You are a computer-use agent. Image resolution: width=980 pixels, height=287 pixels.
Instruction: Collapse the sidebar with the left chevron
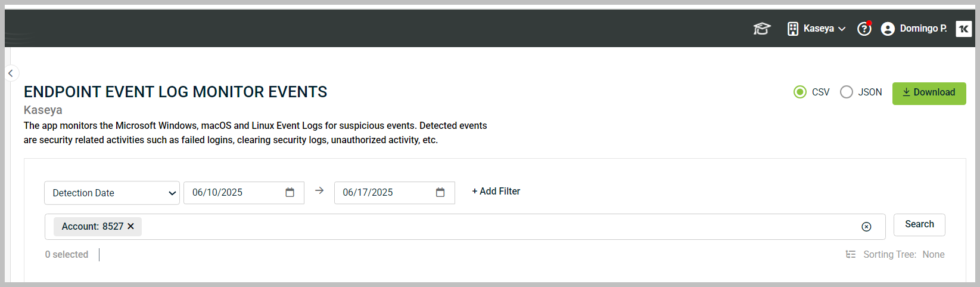pyautogui.click(x=11, y=73)
